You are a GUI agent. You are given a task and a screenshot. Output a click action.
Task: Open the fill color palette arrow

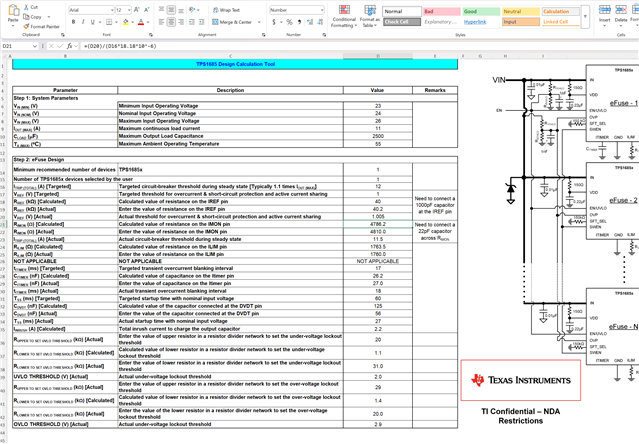[x=132, y=22]
